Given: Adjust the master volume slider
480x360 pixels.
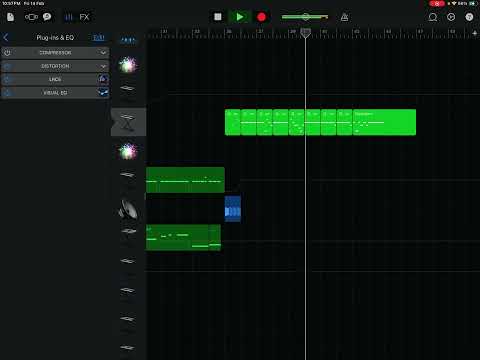Looking at the screenshot, I should (305, 17).
